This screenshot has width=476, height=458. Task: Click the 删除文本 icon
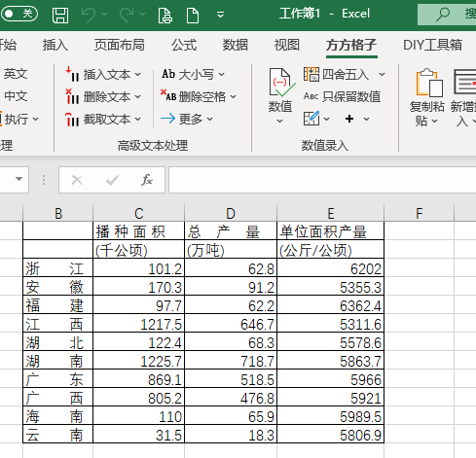point(72,96)
